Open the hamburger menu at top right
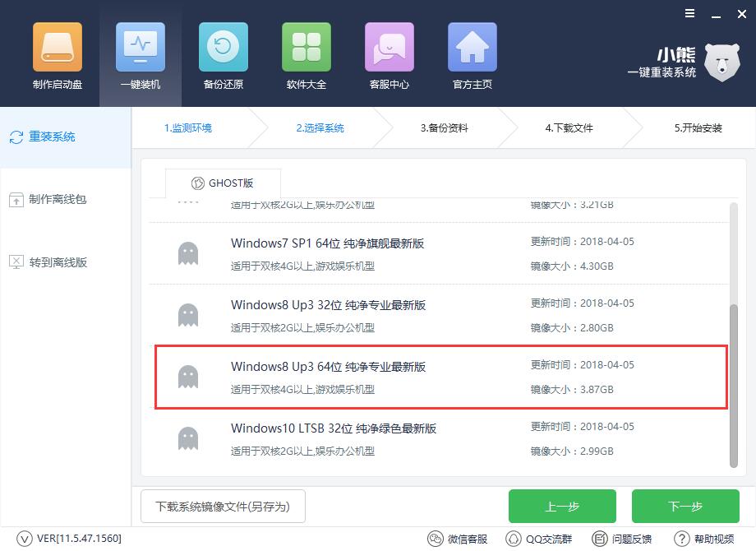 pos(689,13)
